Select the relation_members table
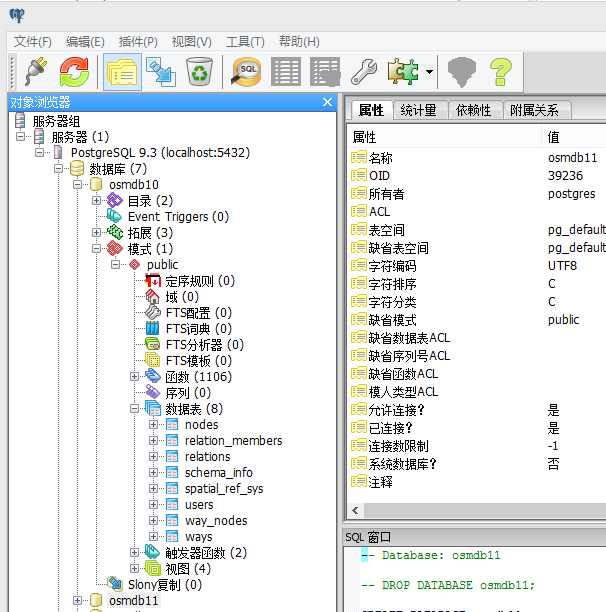 [233, 441]
